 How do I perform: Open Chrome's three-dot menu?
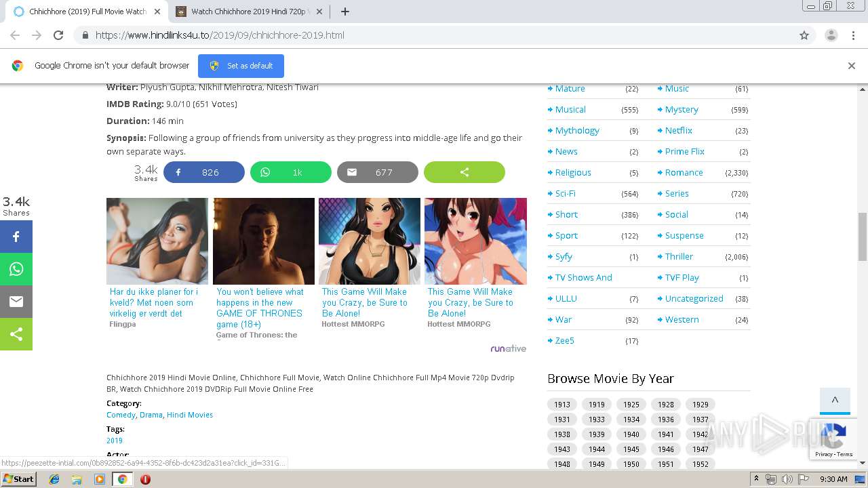tap(853, 35)
